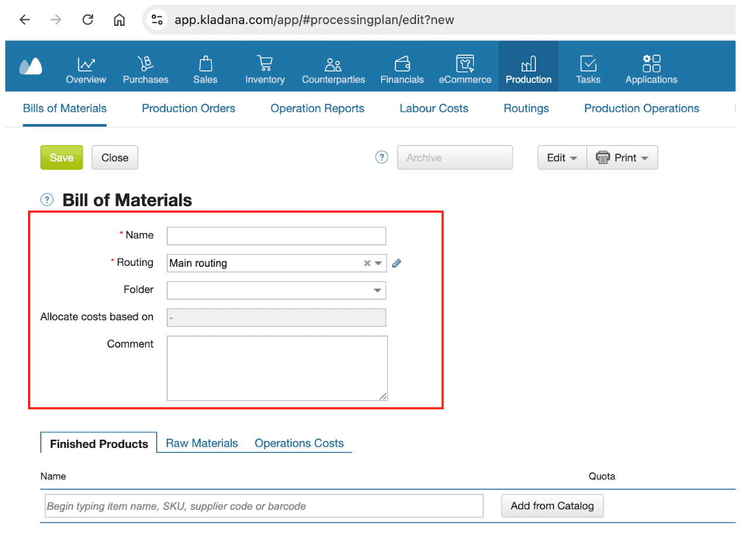756x548 pixels.
Task: Select the Finished Products tab
Action: (99, 444)
